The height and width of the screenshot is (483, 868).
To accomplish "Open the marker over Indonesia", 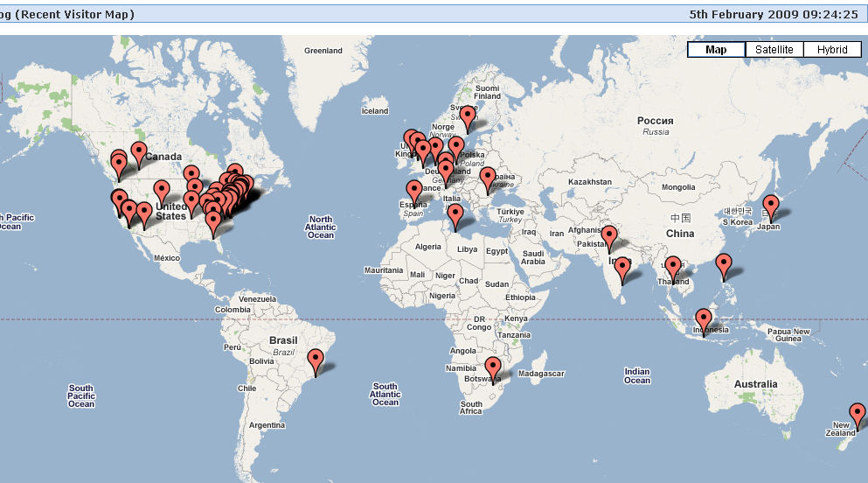I will pyautogui.click(x=704, y=319).
